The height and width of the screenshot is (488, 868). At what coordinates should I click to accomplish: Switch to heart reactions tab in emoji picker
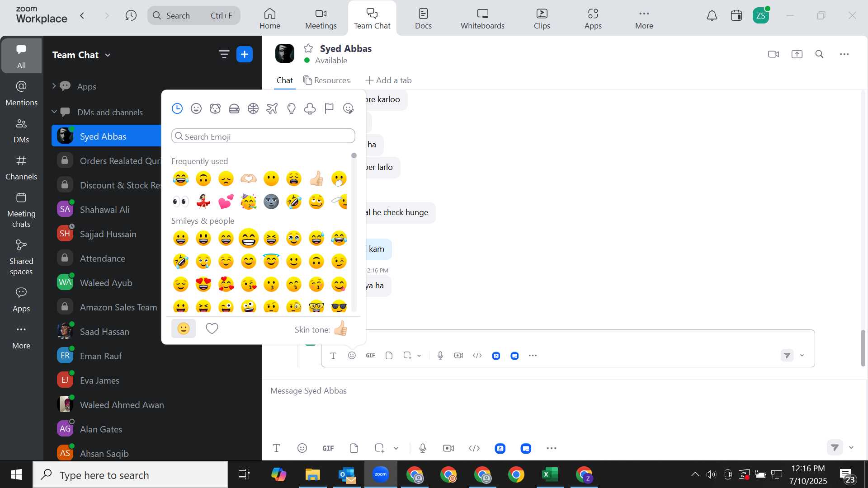212,328
